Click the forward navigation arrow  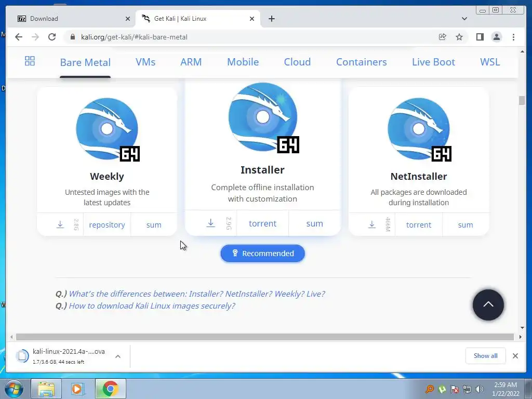[35, 37]
